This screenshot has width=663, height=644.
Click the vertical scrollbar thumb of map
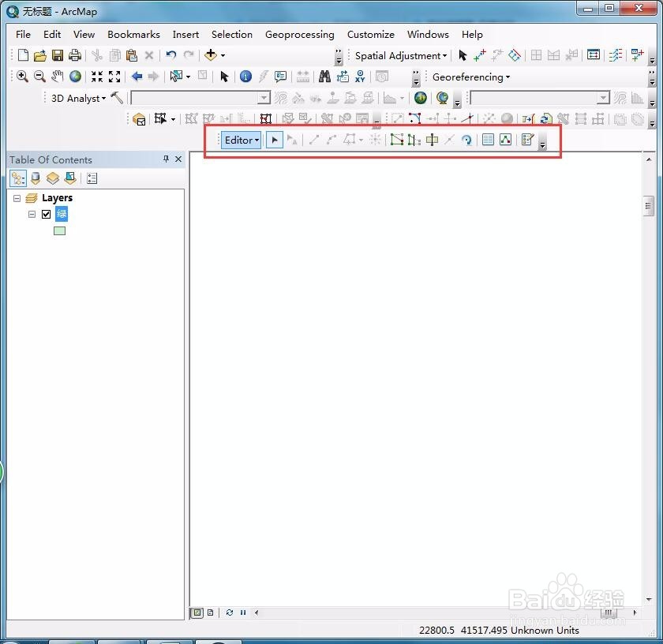pyautogui.click(x=648, y=206)
